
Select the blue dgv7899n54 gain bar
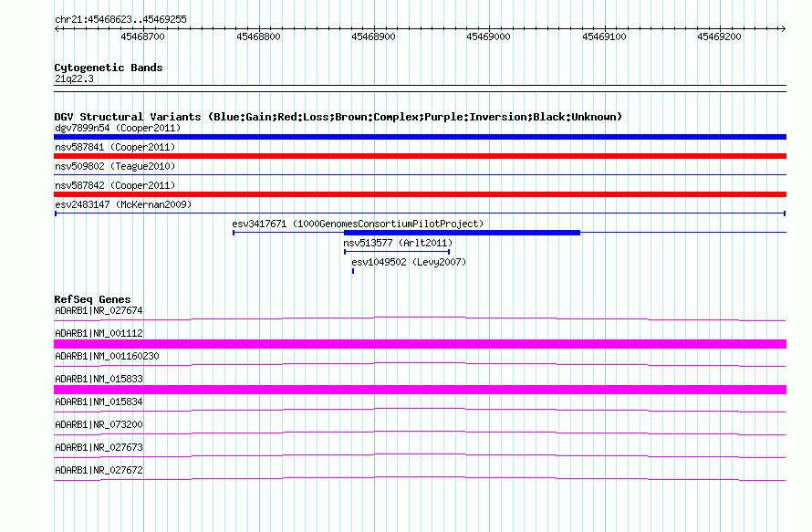[x=420, y=137]
